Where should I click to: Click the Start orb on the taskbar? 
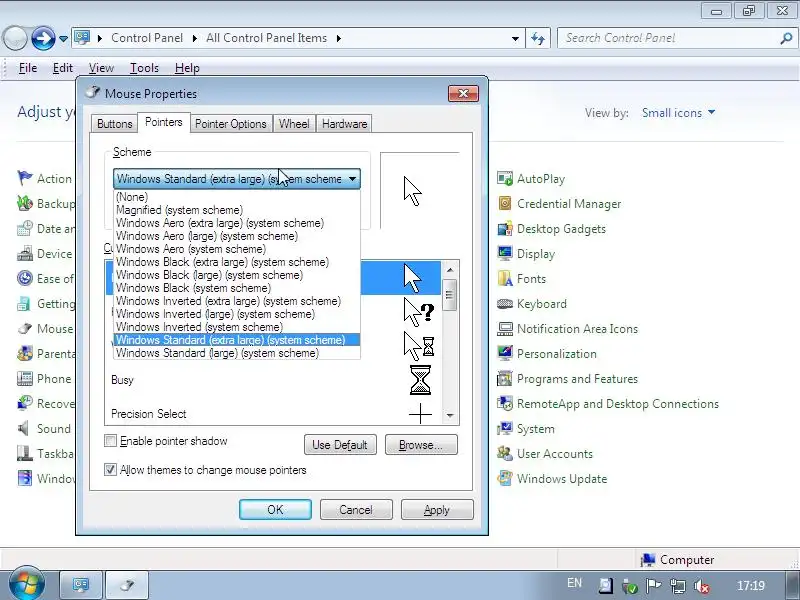click(x=26, y=583)
